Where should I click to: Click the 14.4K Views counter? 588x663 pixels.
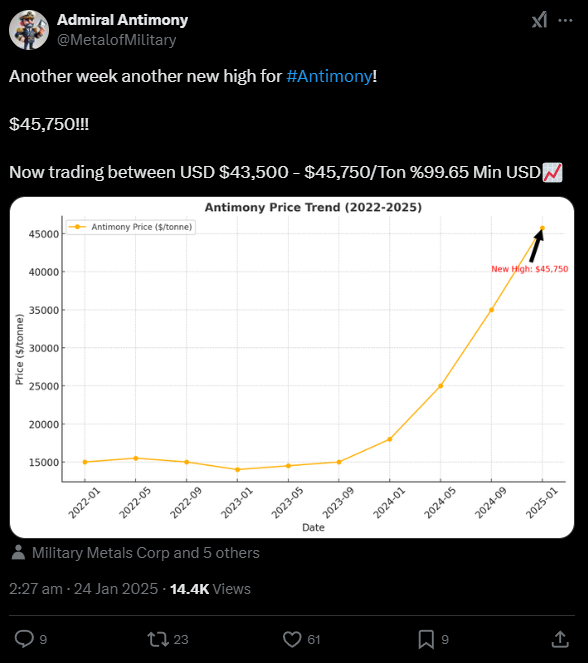(210, 589)
